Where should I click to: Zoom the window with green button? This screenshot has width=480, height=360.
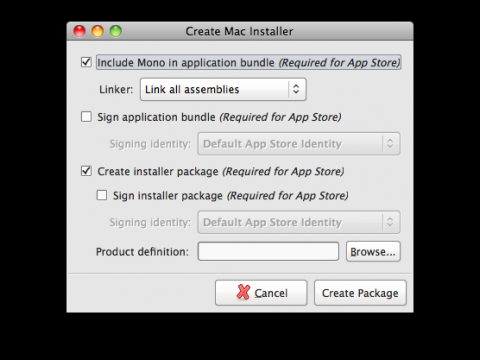116,31
